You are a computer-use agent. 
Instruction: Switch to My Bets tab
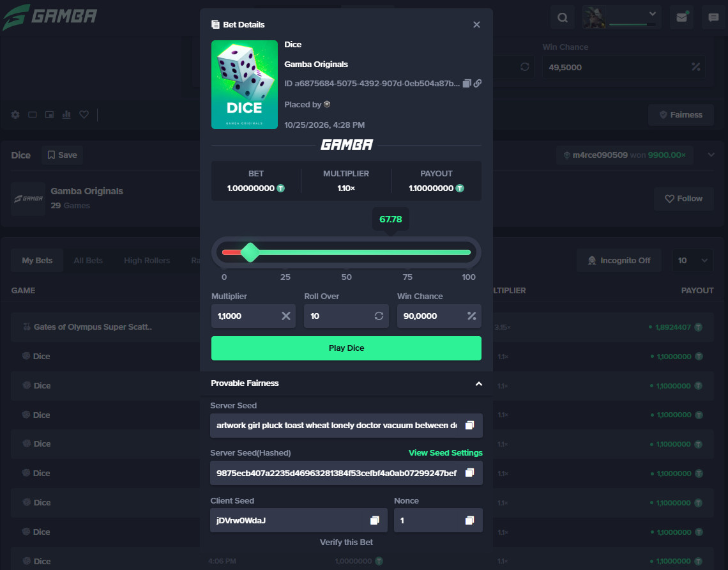click(x=37, y=261)
